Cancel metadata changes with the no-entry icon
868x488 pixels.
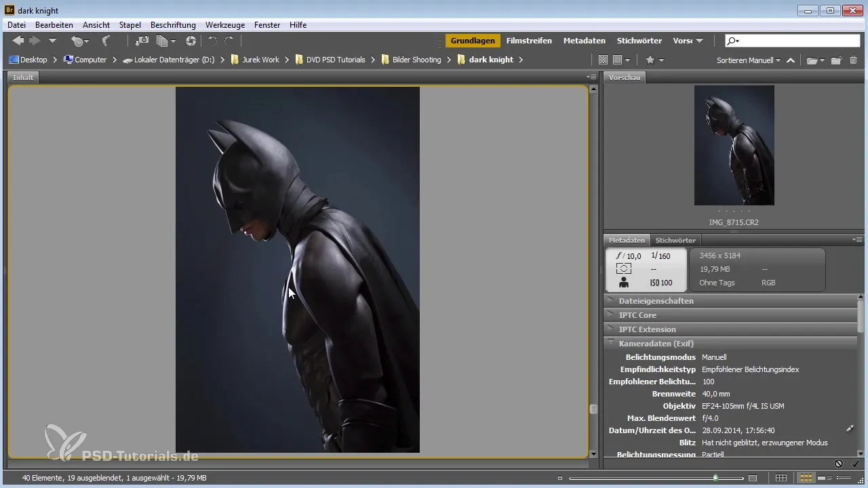[839, 464]
